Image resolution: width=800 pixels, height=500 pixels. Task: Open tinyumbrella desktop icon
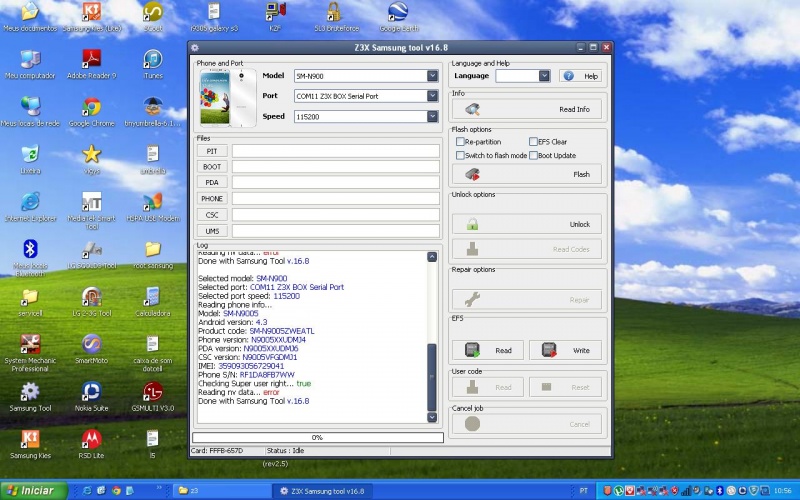click(x=153, y=112)
